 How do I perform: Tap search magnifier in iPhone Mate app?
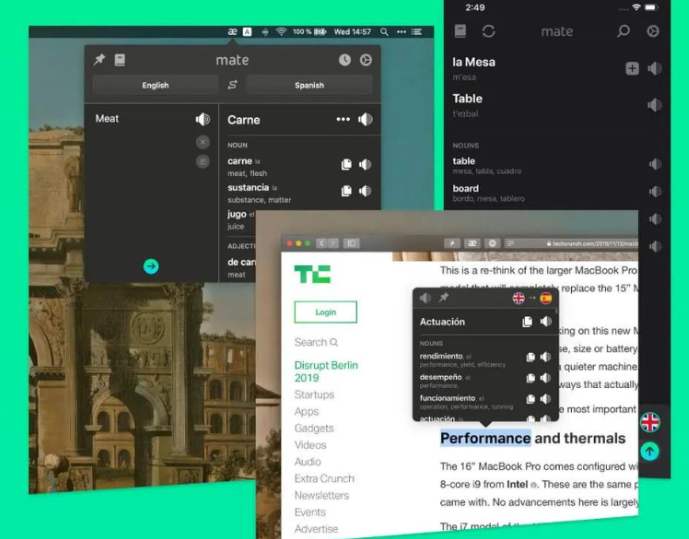(623, 31)
